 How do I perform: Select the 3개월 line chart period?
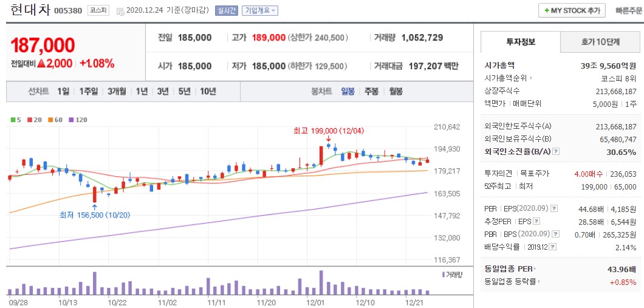point(117,91)
